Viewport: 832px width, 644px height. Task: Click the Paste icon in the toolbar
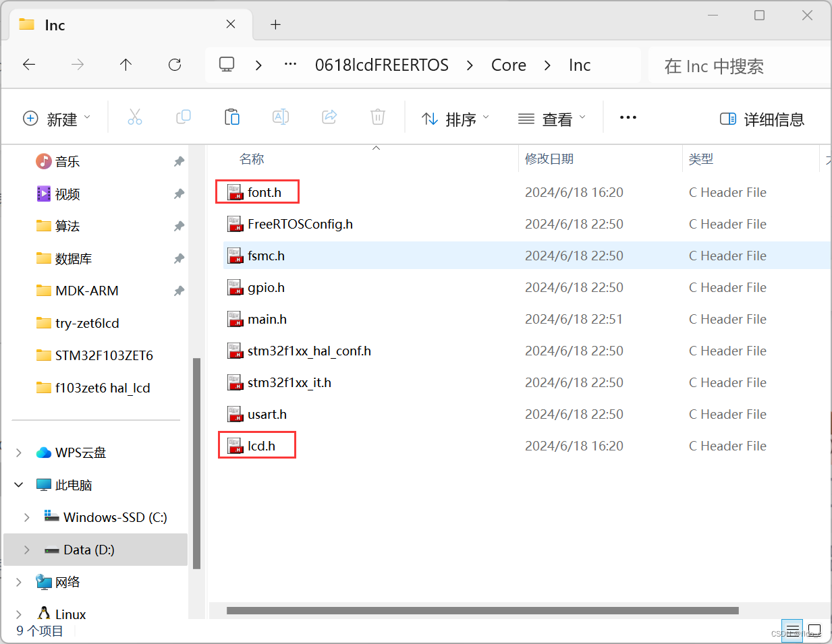(231, 117)
